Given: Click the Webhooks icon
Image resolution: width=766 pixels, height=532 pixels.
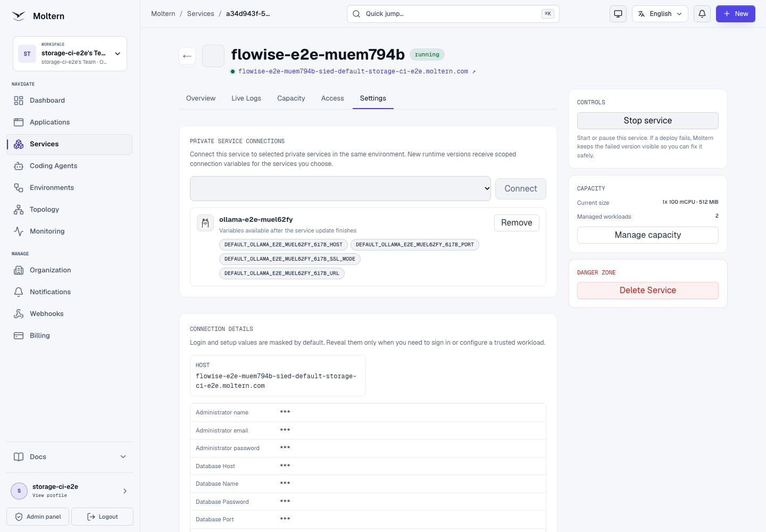Looking at the screenshot, I should tap(19, 314).
